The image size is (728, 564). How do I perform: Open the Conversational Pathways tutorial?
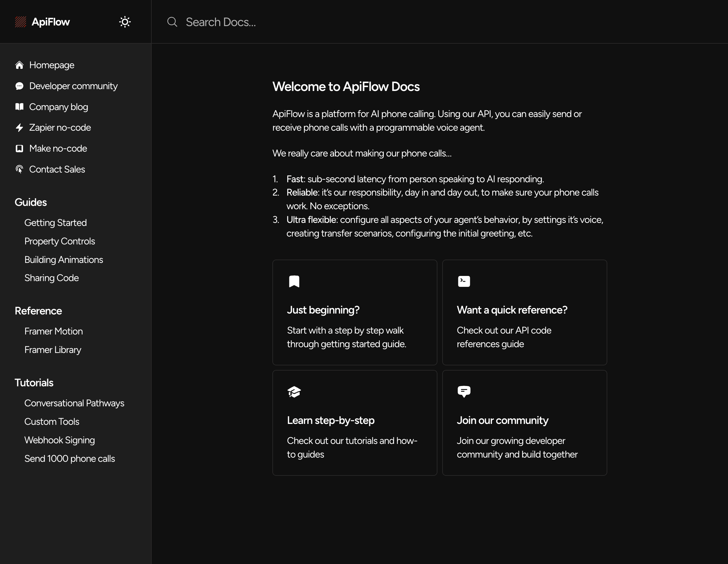pos(74,403)
